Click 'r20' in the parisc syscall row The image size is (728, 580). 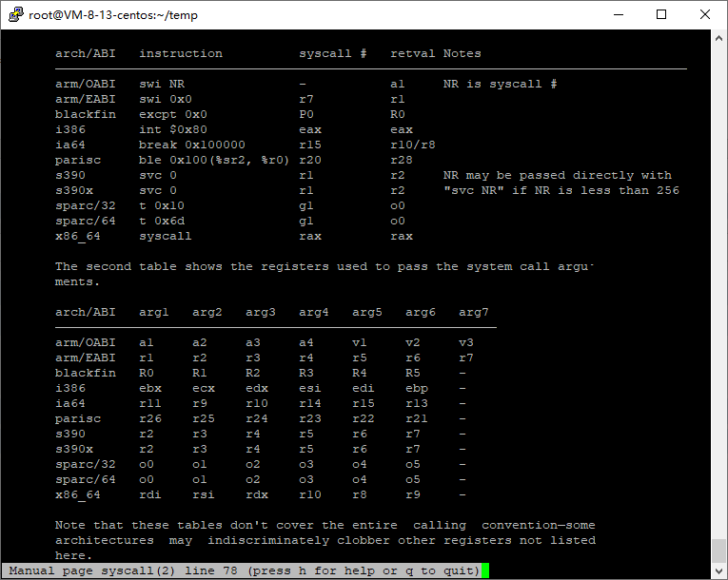click(x=310, y=160)
